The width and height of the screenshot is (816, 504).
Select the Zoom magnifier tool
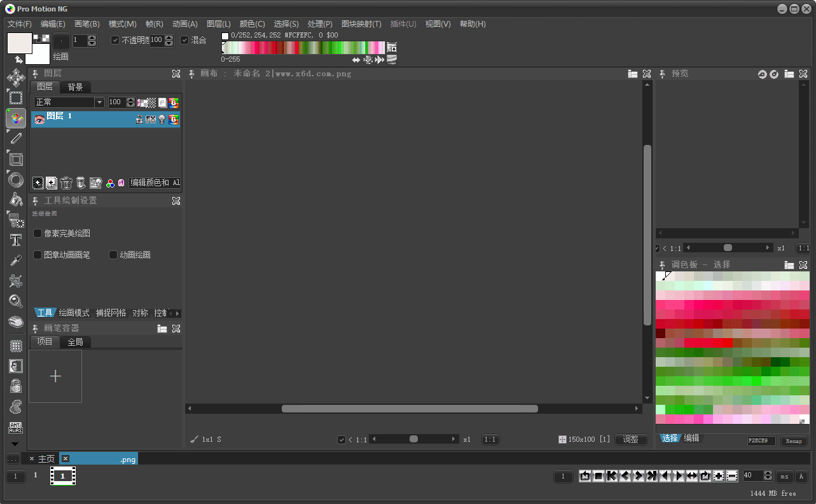15,301
